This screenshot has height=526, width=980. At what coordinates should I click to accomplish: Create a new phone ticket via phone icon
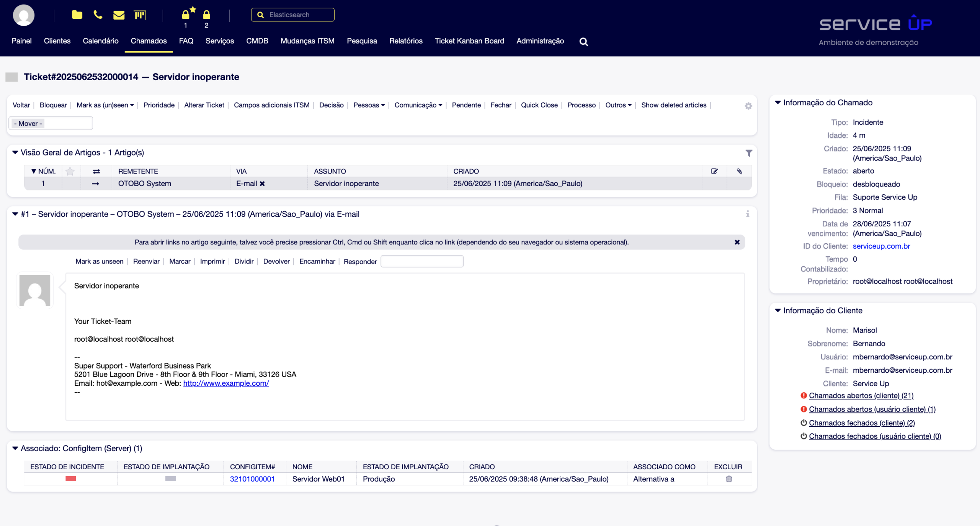coord(98,15)
